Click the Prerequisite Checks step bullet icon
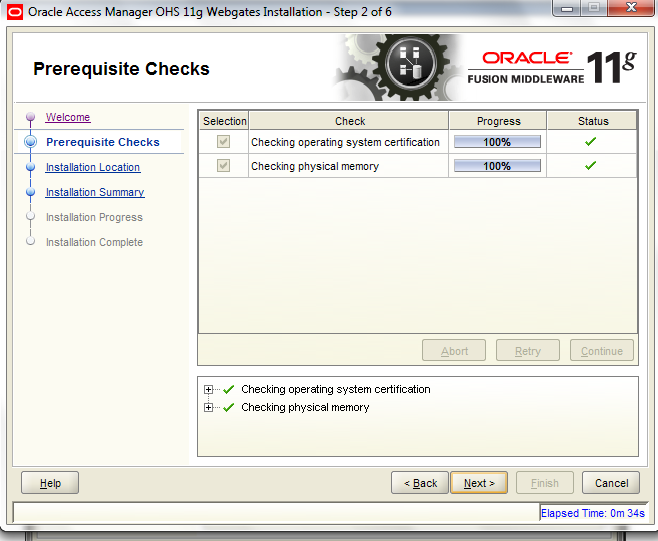 (30, 142)
